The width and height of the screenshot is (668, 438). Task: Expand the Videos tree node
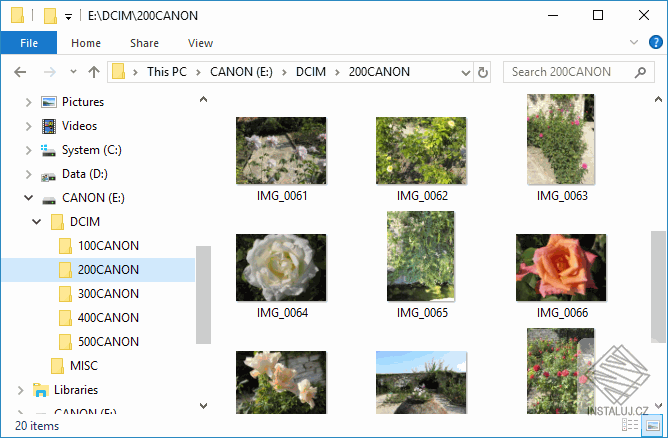[x=28, y=126]
